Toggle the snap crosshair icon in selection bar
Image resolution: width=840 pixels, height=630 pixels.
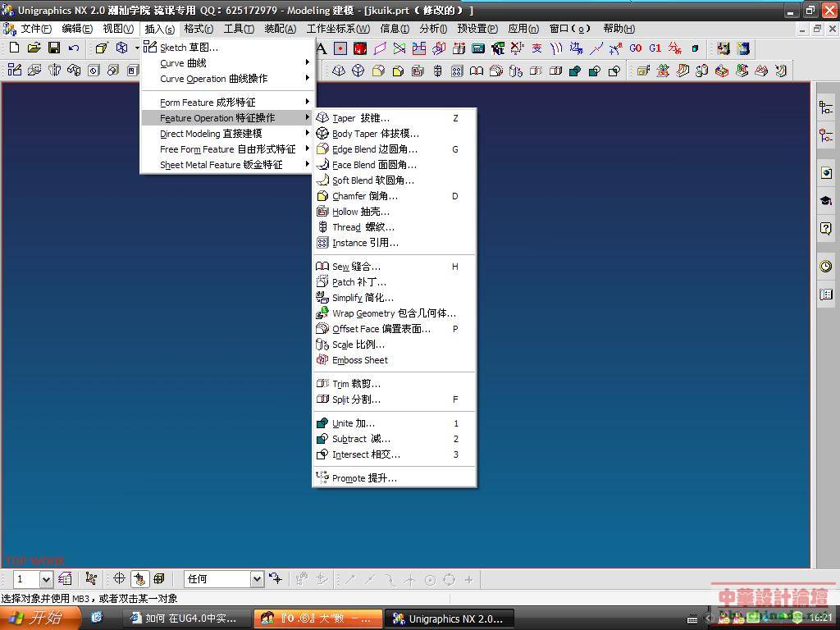point(119,578)
